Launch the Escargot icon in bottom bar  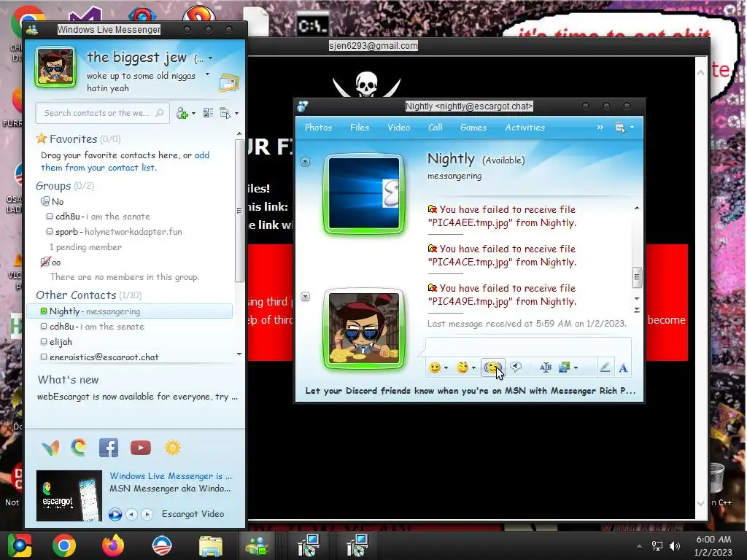point(79,448)
